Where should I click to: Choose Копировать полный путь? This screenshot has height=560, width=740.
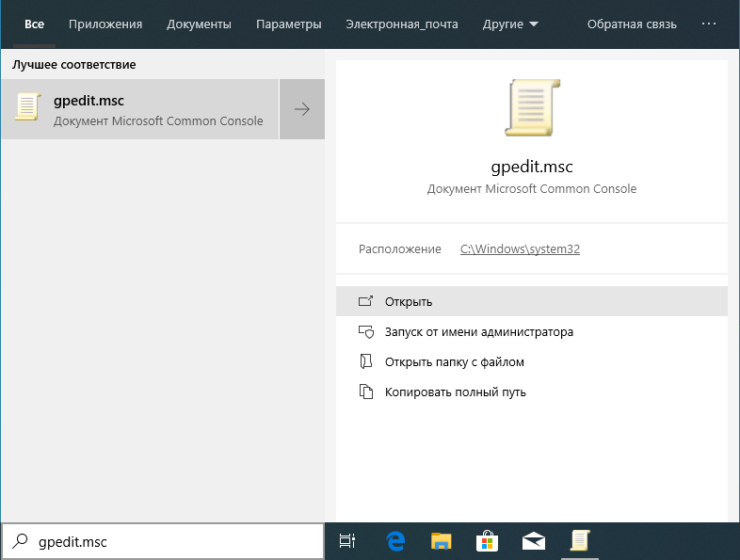point(532,392)
